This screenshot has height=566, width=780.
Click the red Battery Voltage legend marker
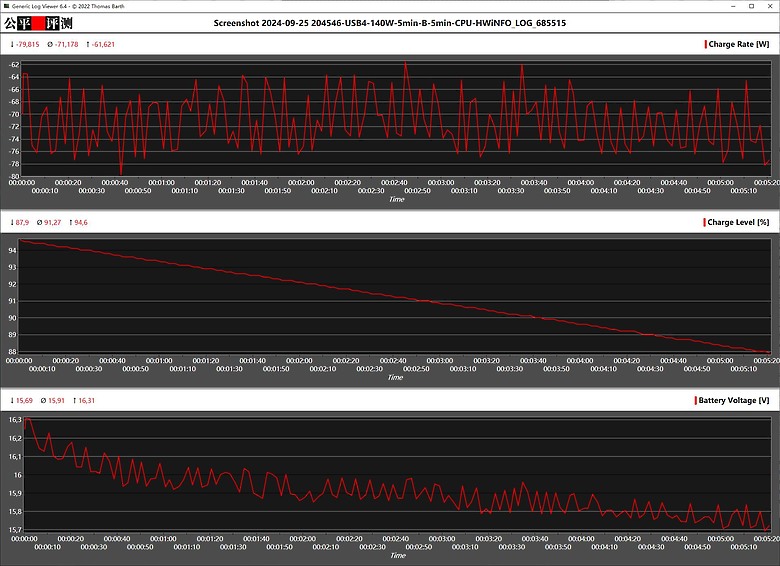(695, 400)
